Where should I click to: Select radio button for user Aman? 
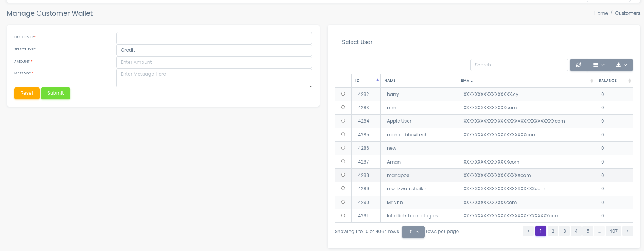pos(343,162)
